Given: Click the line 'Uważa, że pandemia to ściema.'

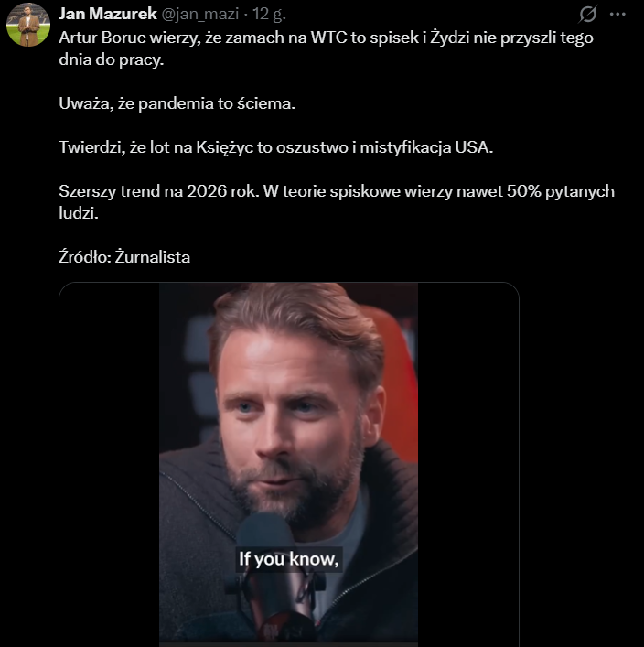Looking at the screenshot, I should [177, 103].
